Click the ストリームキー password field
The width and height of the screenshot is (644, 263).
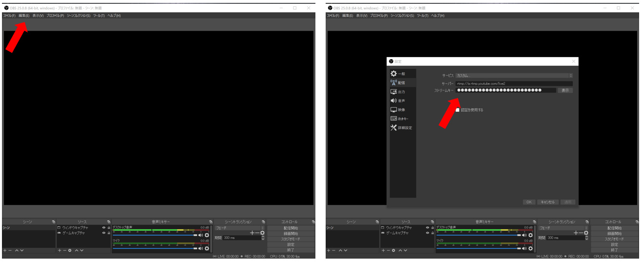click(x=505, y=90)
